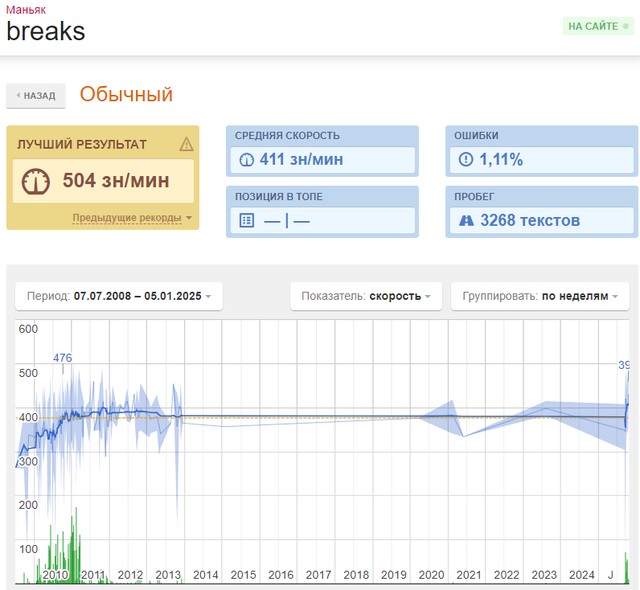Click the speedometer icon beside 504 зн/мин
Screen dimensions: 640x590
tap(39, 181)
